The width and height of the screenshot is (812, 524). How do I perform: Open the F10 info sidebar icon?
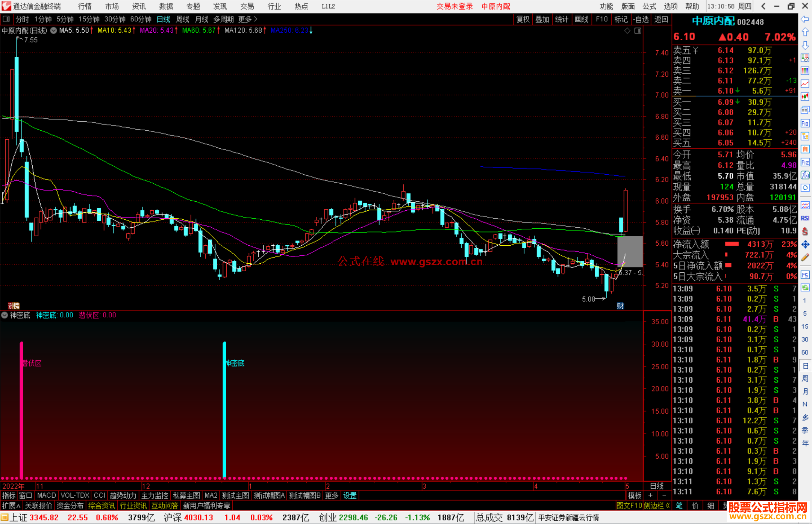(x=805, y=123)
